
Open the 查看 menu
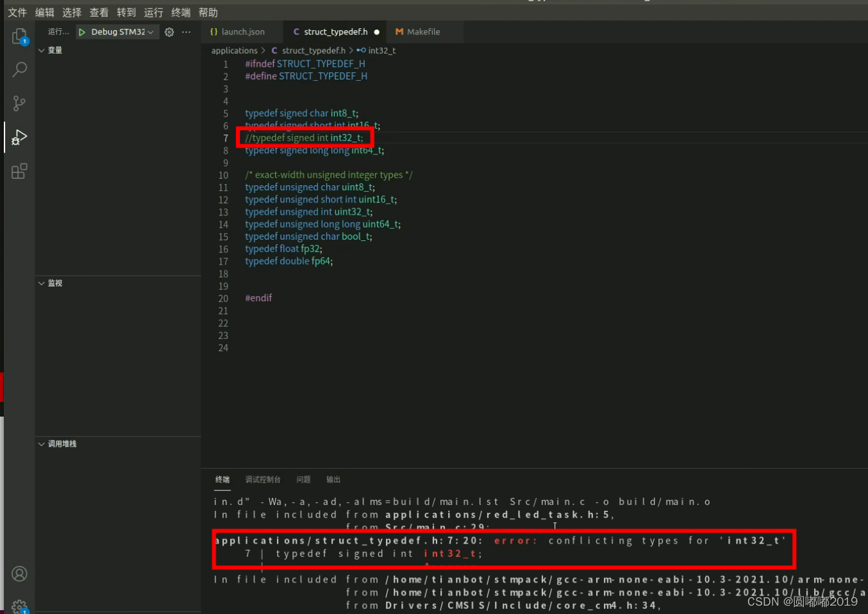point(99,12)
